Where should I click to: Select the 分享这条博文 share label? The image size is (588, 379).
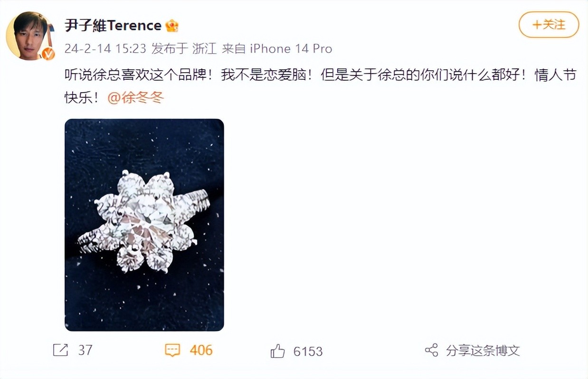483,351
